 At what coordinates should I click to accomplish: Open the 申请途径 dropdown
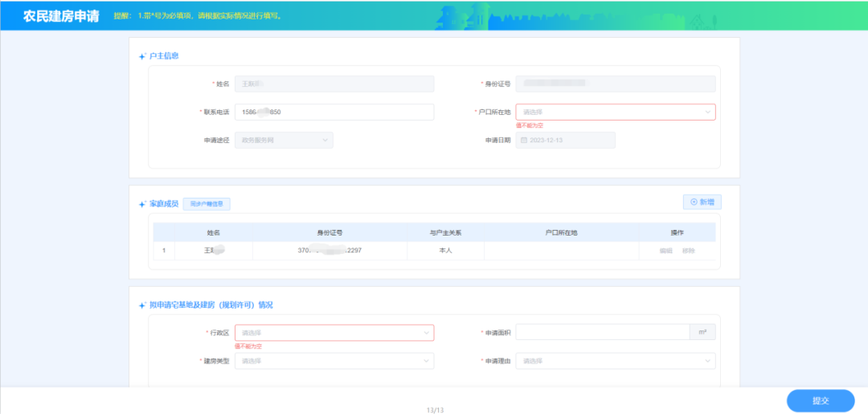coord(284,141)
